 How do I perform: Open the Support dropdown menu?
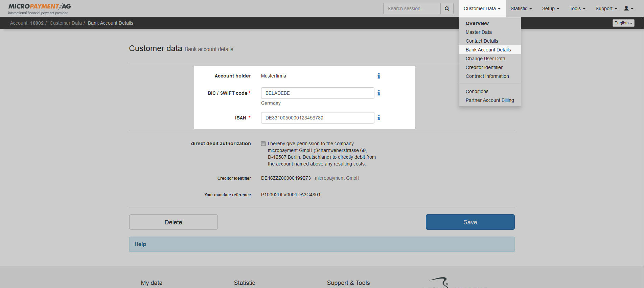(606, 8)
